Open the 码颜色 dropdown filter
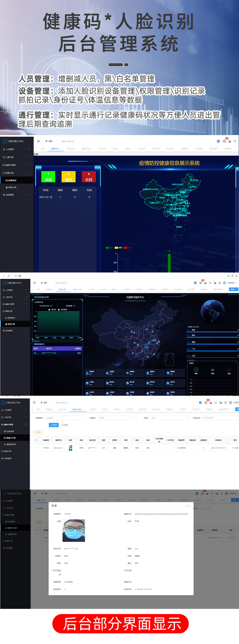This screenshot has width=239, height=644. (117, 418)
